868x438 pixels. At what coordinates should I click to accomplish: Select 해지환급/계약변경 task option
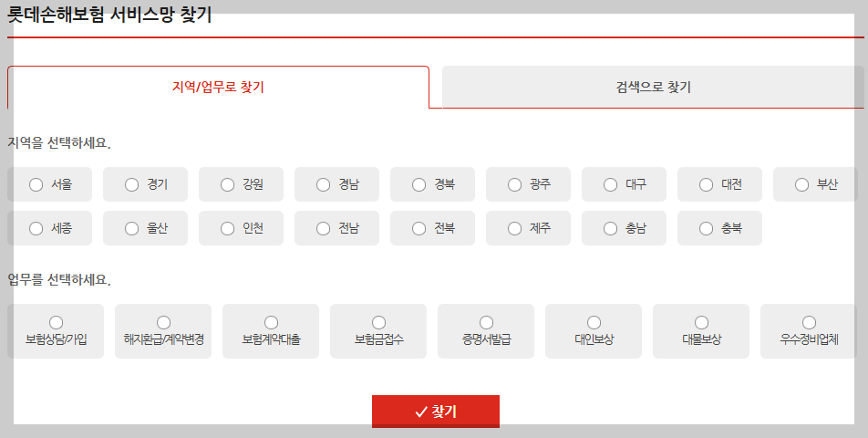tap(163, 322)
